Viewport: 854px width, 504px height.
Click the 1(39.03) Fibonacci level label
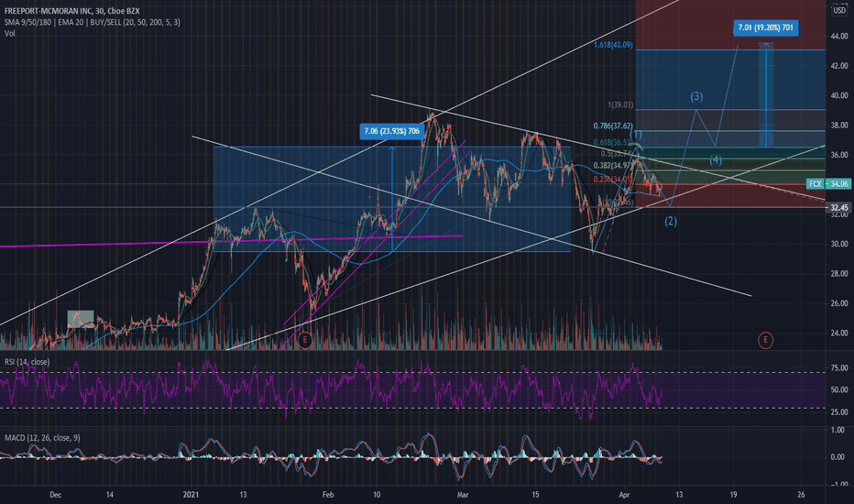pyautogui.click(x=620, y=104)
